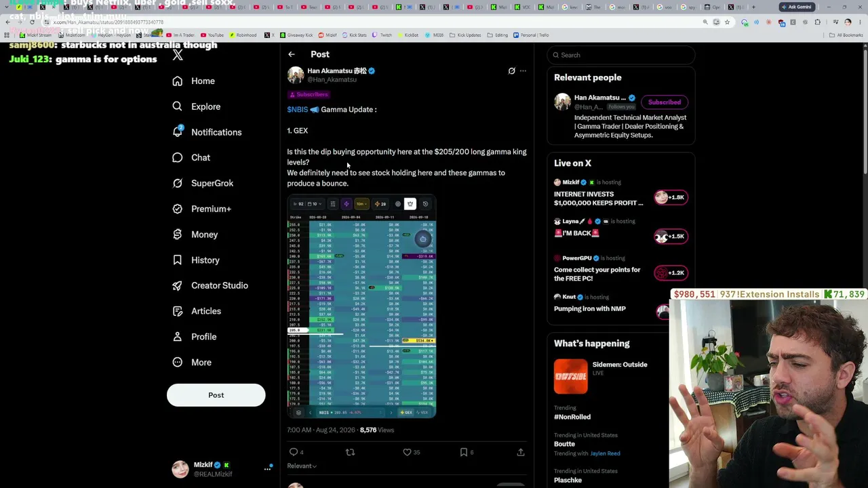This screenshot has width=868, height=488.
Task: Open the 'Pumping Iron with NMP' live
Action: point(590,308)
